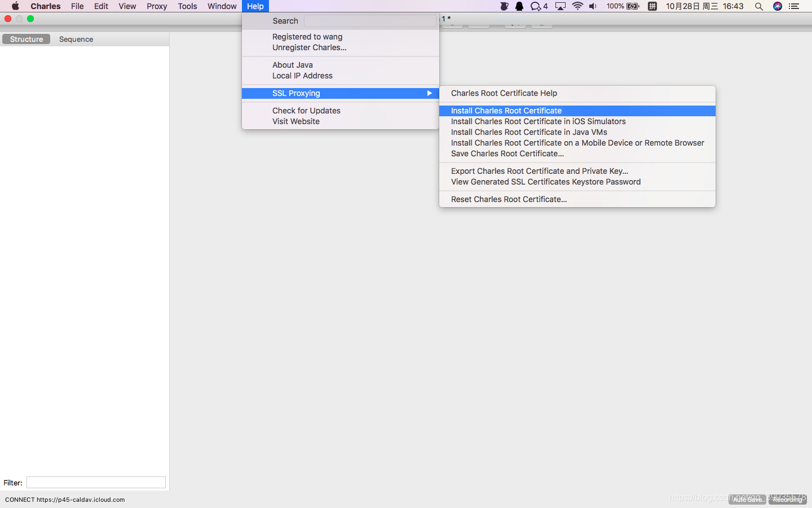Choose Visit Website
Viewport: 812px width, 508px height.
coord(341,121)
